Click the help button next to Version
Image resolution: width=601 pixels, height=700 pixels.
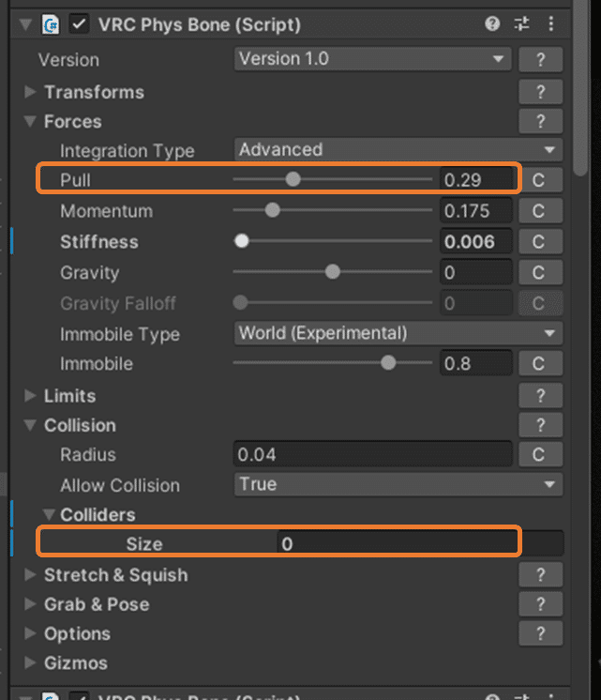540,59
